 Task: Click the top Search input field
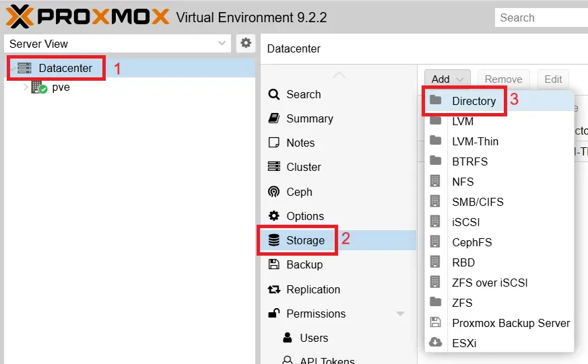[x=542, y=17]
